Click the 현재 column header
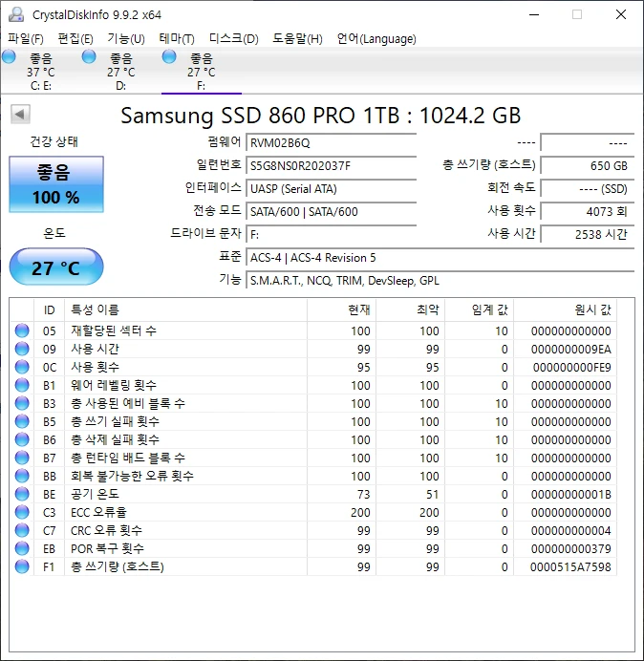 342,310
